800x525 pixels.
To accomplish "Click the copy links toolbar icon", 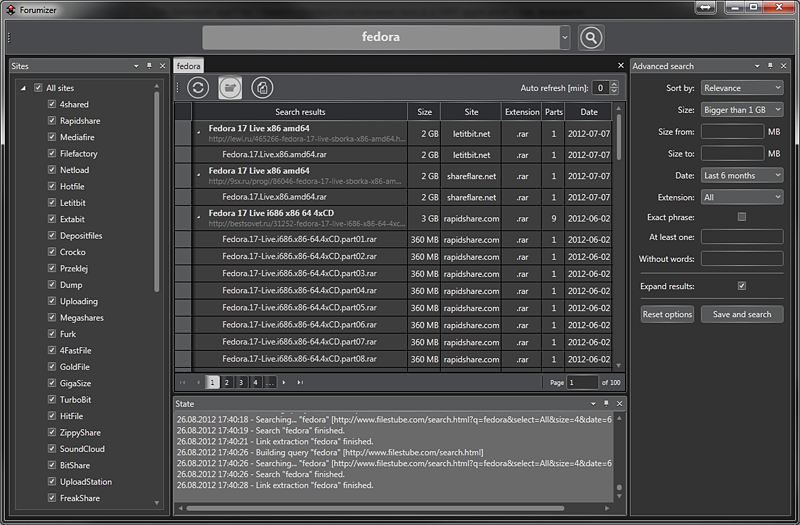I will (262, 88).
